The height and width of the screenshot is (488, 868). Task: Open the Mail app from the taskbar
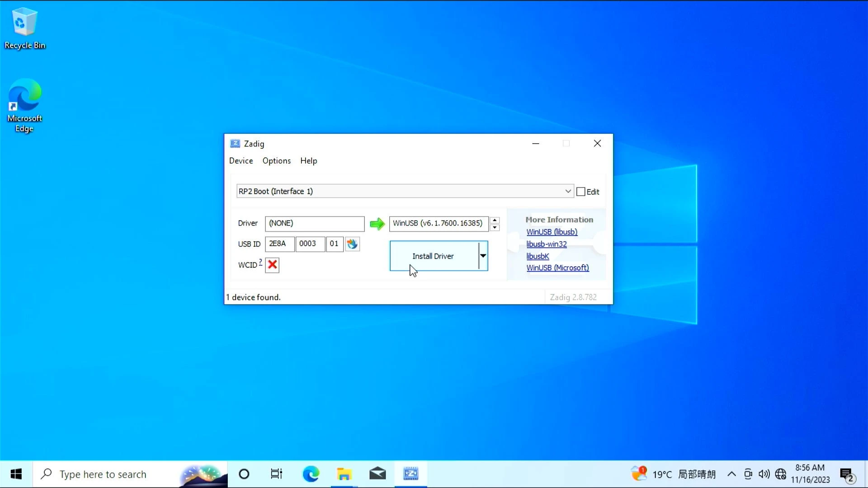click(x=377, y=474)
